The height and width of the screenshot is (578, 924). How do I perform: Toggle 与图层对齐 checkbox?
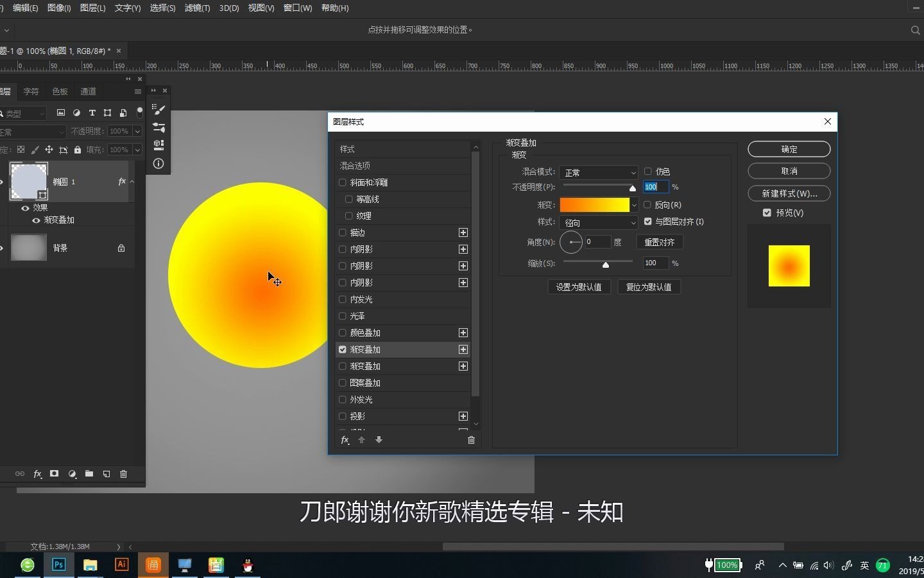(648, 222)
